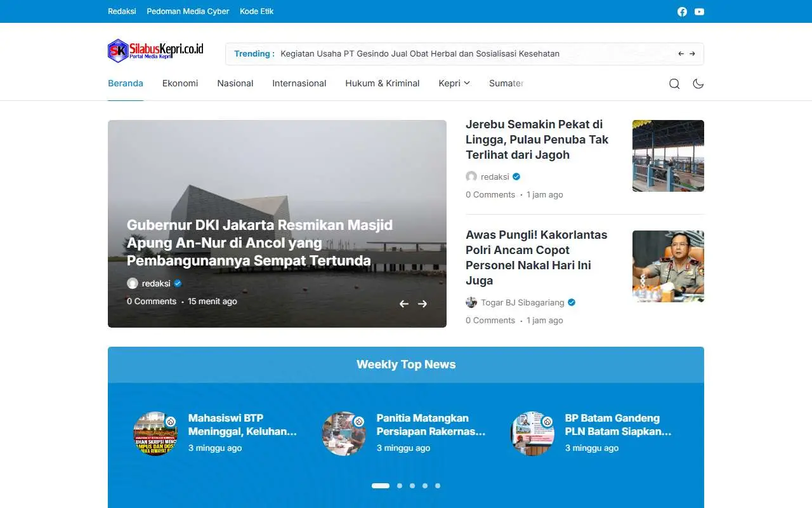Open the Internasional menu item
This screenshot has width=812, height=508.
[x=299, y=83]
